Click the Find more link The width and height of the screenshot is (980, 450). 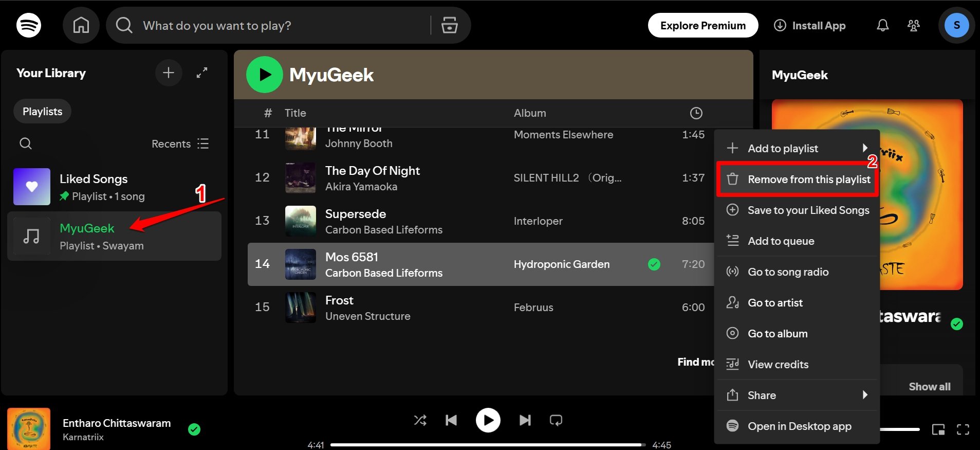[x=696, y=362]
